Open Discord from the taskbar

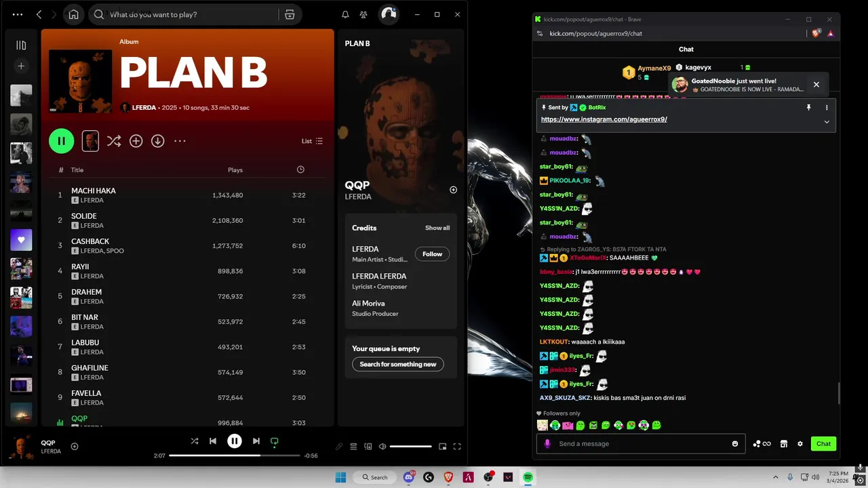click(x=409, y=477)
